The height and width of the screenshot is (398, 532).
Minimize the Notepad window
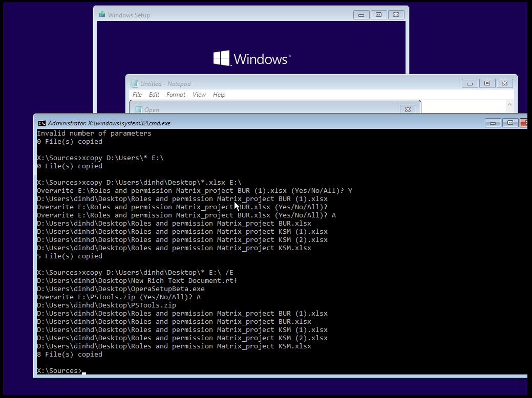pos(470,83)
